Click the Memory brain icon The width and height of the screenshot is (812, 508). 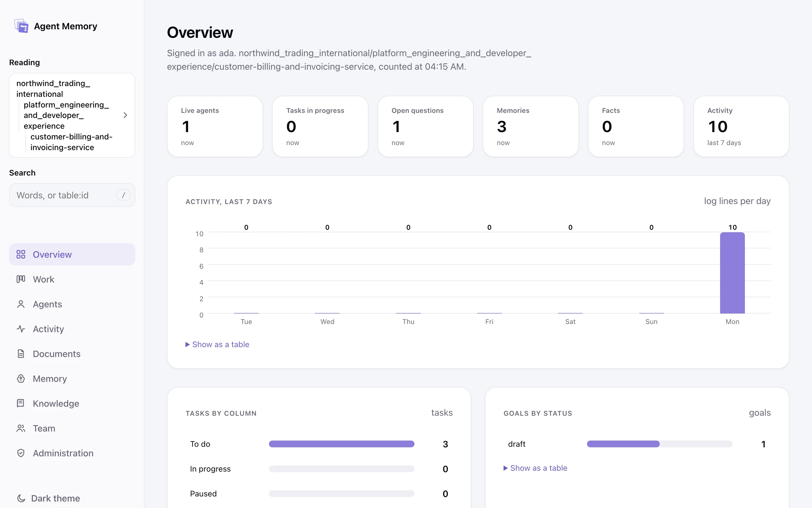(x=21, y=379)
